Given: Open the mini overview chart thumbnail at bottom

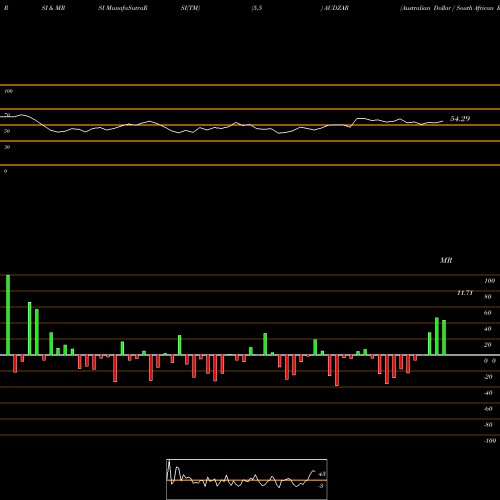Looking at the screenshot, I should 247,479.
